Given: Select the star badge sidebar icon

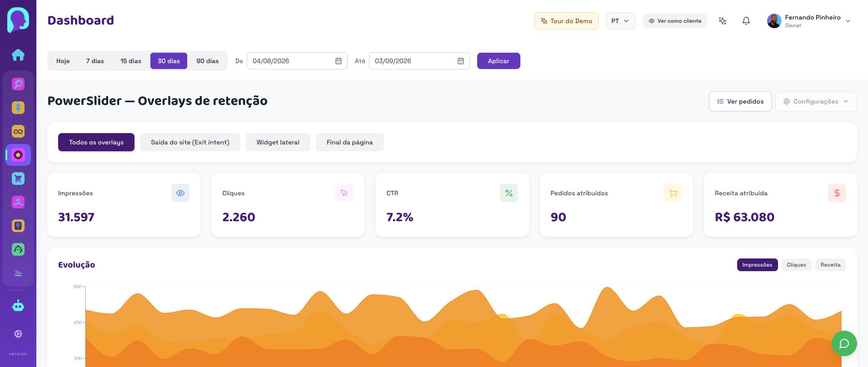Looking at the screenshot, I should (18, 155).
